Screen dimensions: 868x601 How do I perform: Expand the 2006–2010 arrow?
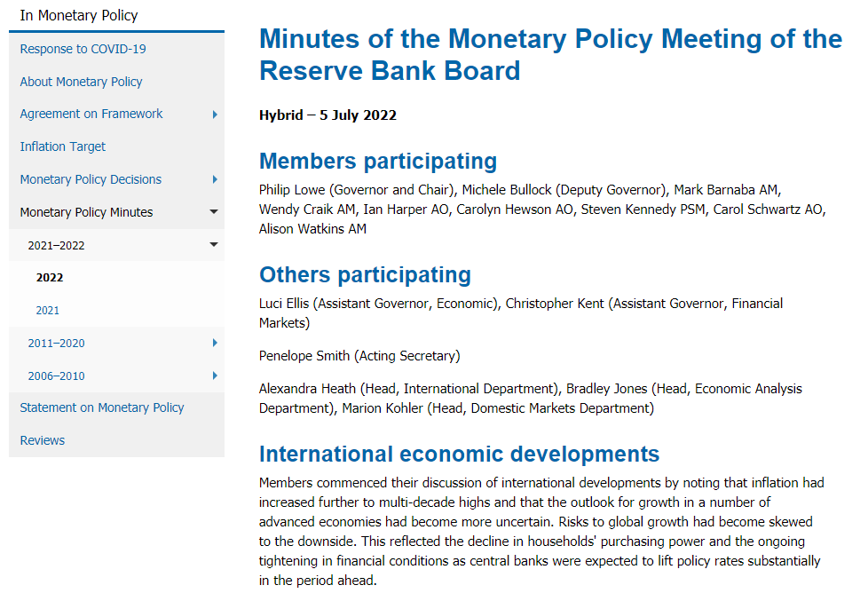point(215,376)
